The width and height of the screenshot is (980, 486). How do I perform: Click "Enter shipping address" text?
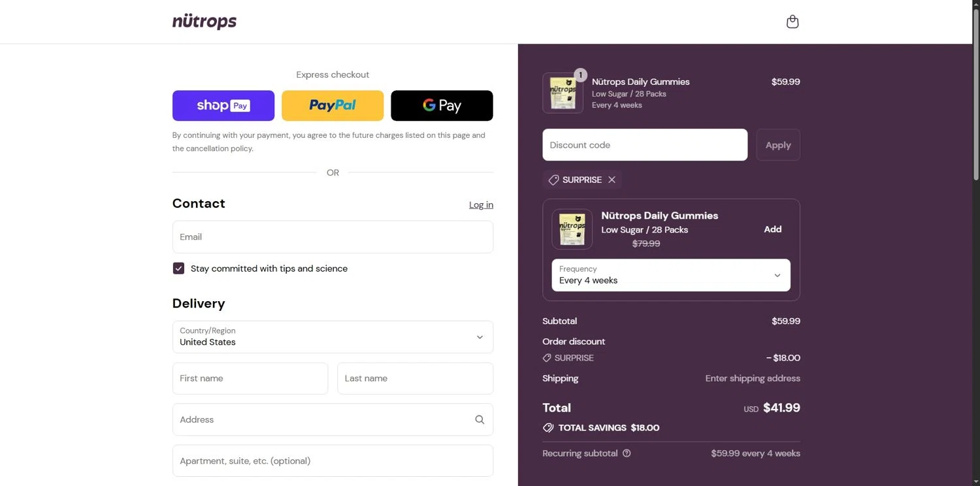(x=753, y=378)
